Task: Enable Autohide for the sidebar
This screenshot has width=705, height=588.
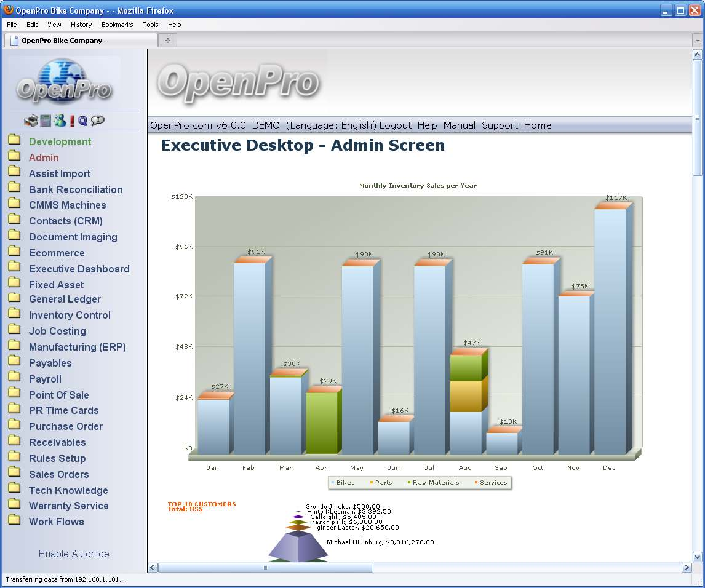Action: pyautogui.click(x=74, y=554)
